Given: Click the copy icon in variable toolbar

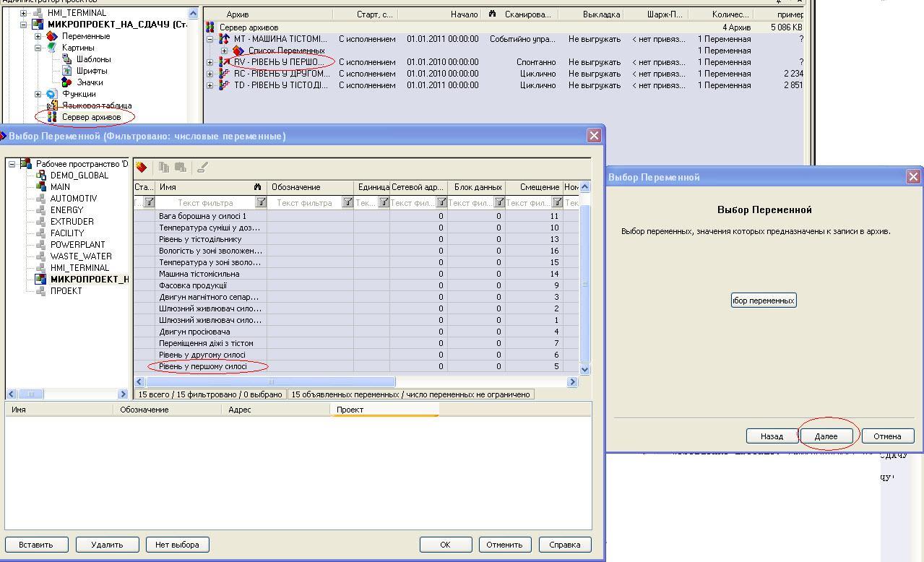Looking at the screenshot, I should point(164,168).
